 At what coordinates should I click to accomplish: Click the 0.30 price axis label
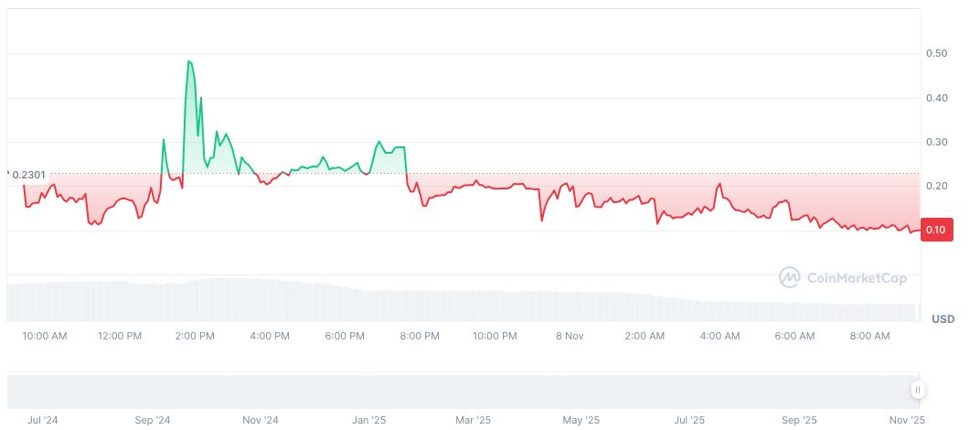point(935,142)
